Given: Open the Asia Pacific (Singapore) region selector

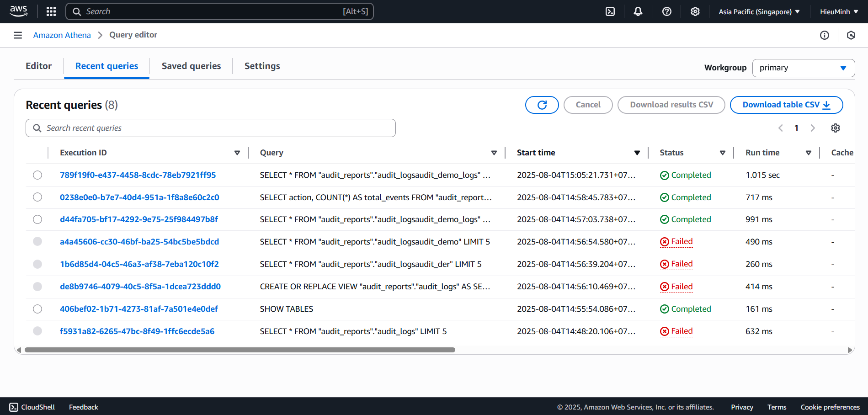Looking at the screenshot, I should tap(759, 12).
